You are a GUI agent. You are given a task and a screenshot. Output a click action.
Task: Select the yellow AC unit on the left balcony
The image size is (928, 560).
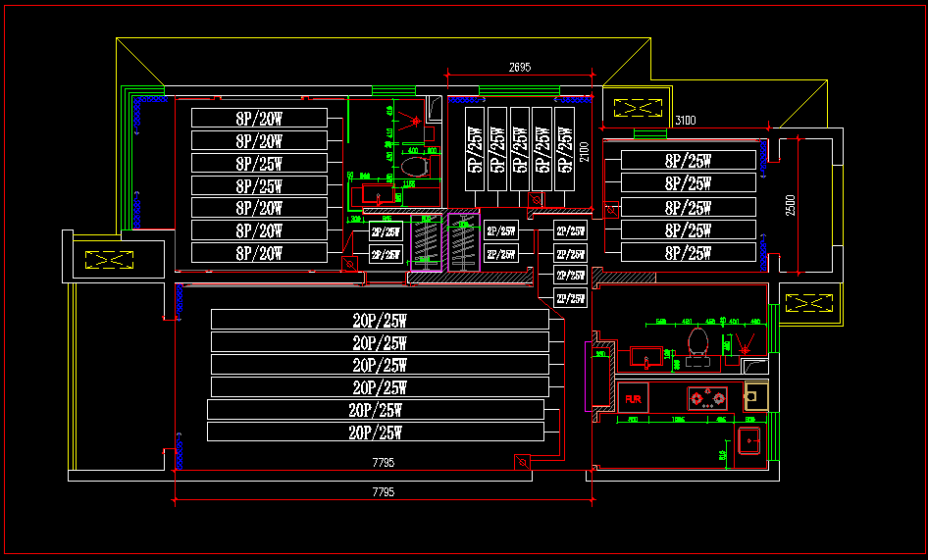(109, 260)
